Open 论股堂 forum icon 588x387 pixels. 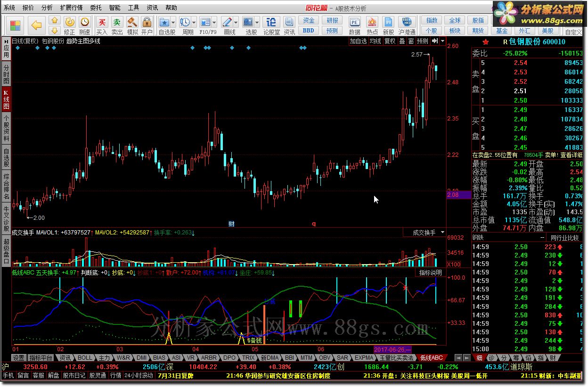pyautogui.click(x=271, y=25)
